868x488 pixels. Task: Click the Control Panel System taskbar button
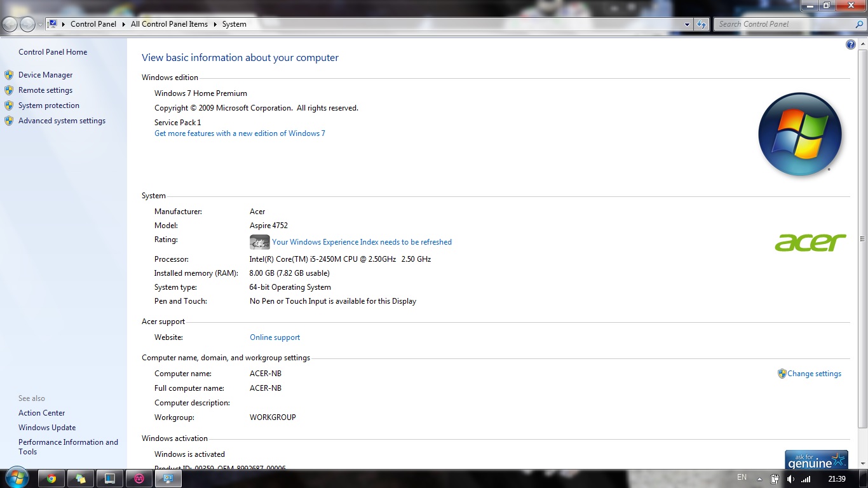tap(168, 478)
